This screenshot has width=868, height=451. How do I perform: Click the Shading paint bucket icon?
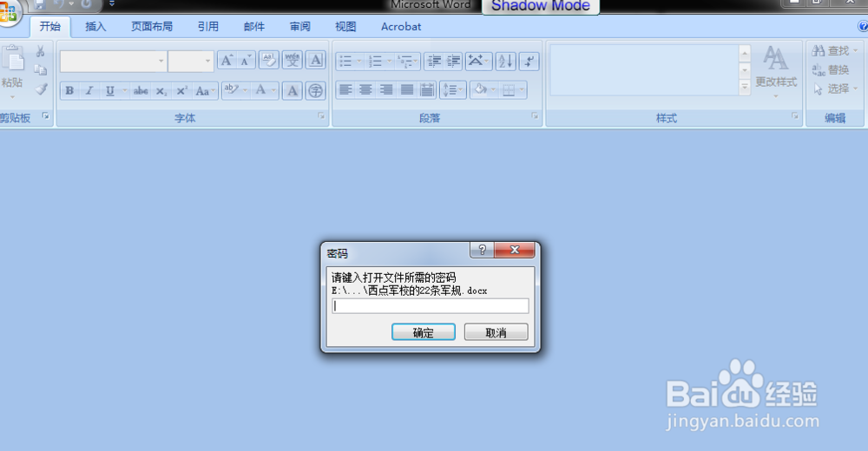tap(481, 89)
